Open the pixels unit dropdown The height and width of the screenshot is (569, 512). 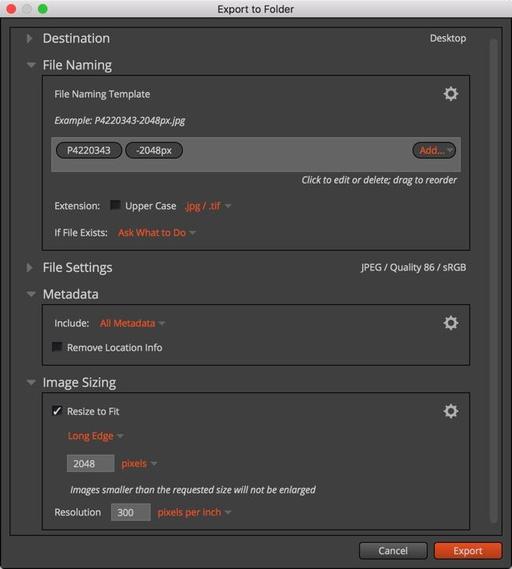[139, 463]
